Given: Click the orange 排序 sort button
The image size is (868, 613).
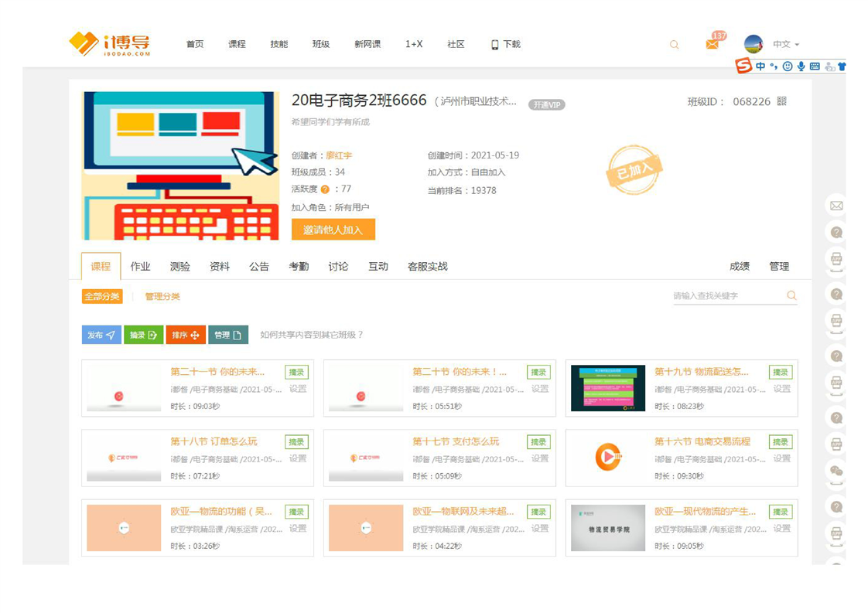Looking at the screenshot, I should point(186,335).
